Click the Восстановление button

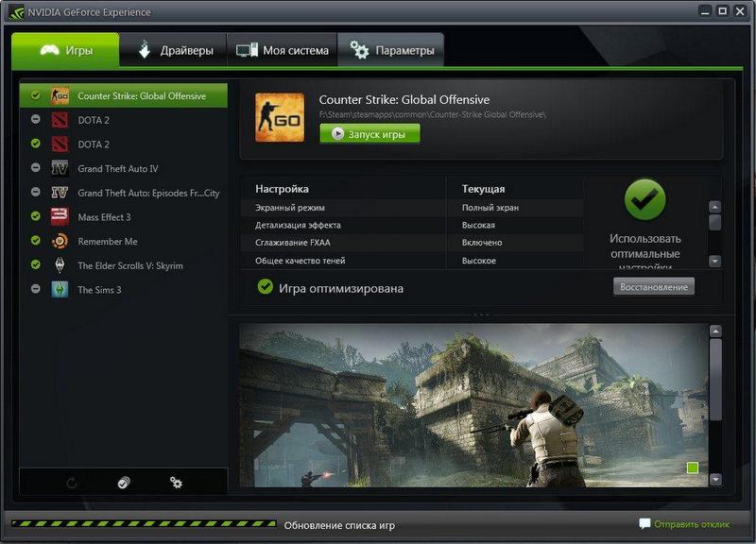pos(654,287)
